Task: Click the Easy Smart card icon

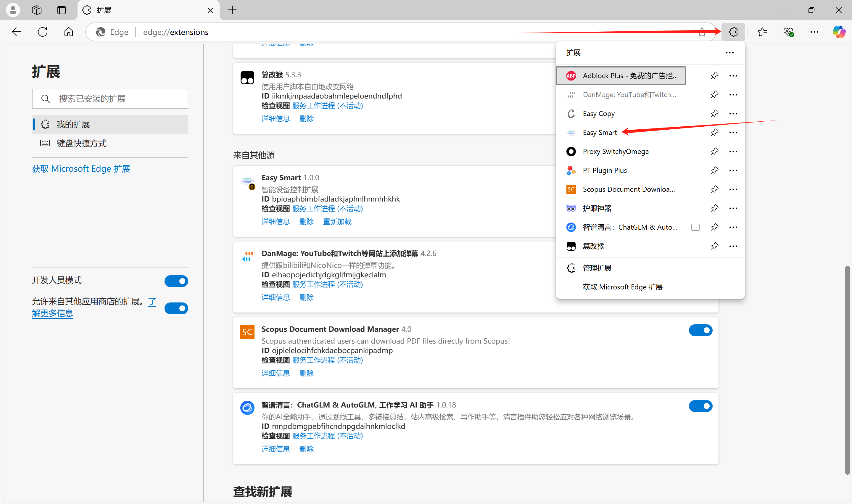Action: pos(248,182)
